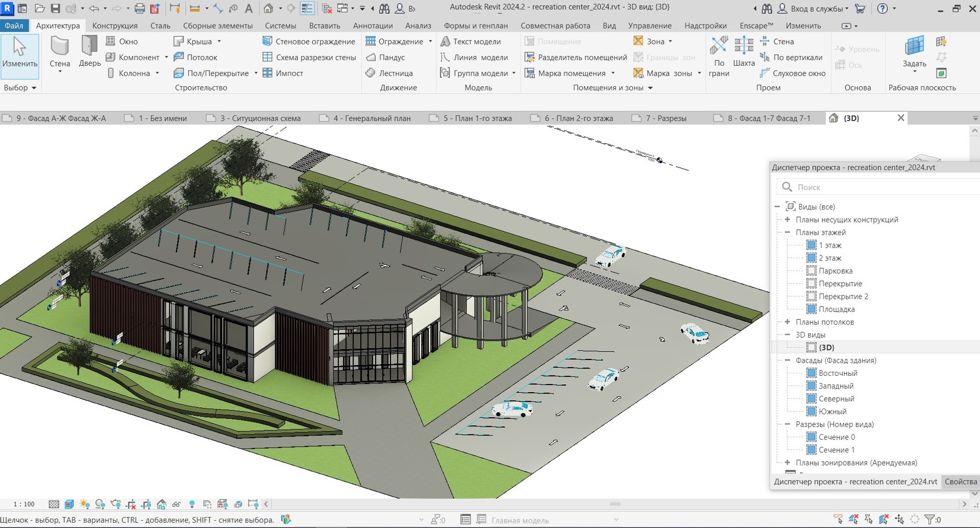The image size is (980, 528).
Task: Click the Дверь door tool
Action: click(90, 53)
